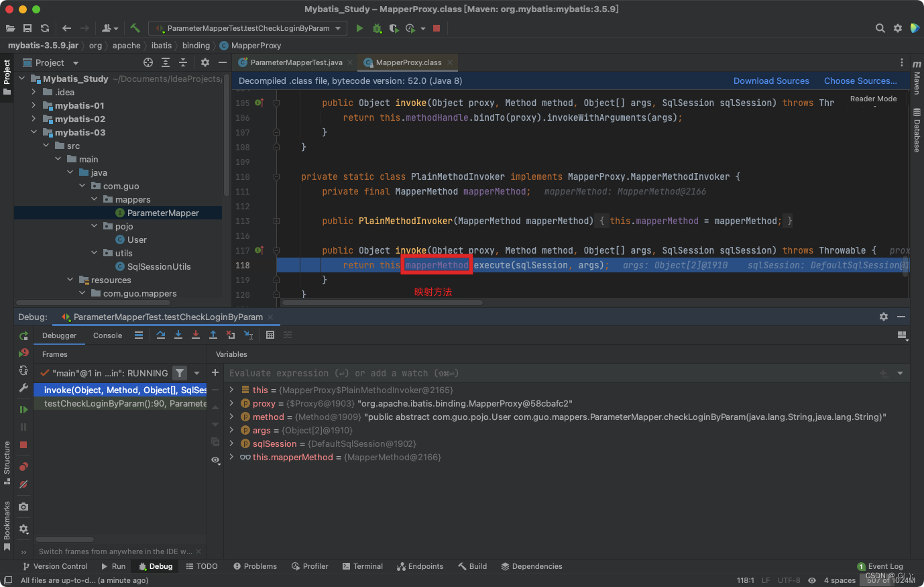
Task: Toggle the watches eye icon in Variables
Action: coord(215,460)
